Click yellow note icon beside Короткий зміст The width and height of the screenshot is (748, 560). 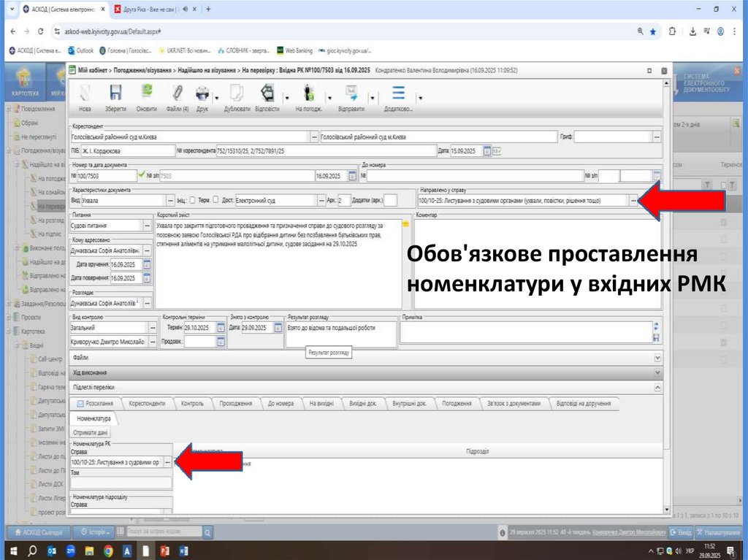[x=405, y=223]
